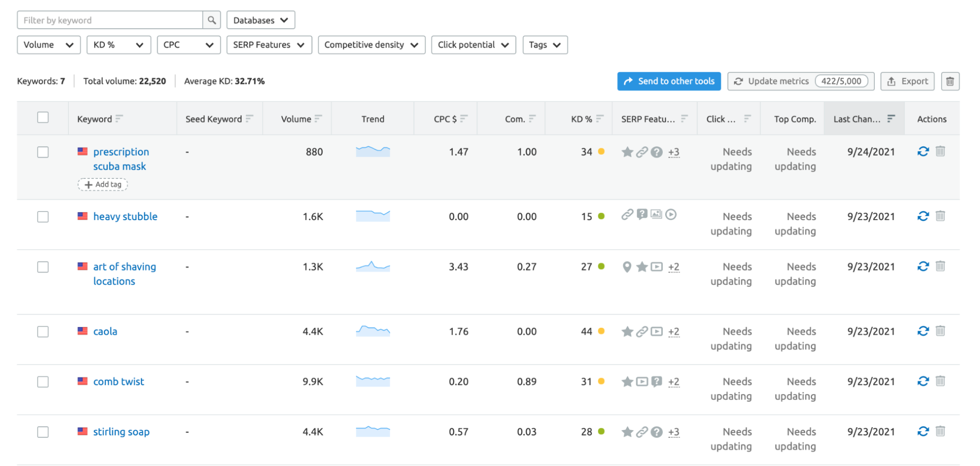The height and width of the screenshot is (466, 980).
Task: Open the CPC filter dropdown
Action: click(x=189, y=45)
